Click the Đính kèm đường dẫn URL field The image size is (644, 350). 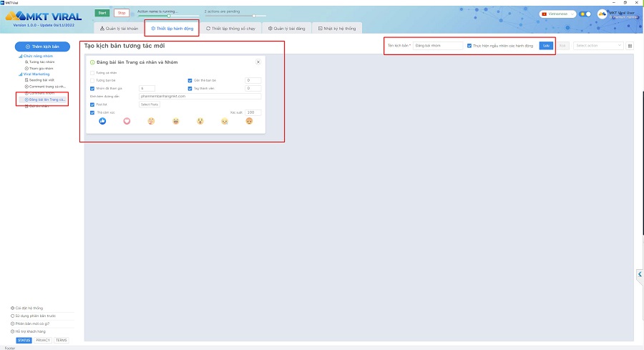[x=200, y=96]
